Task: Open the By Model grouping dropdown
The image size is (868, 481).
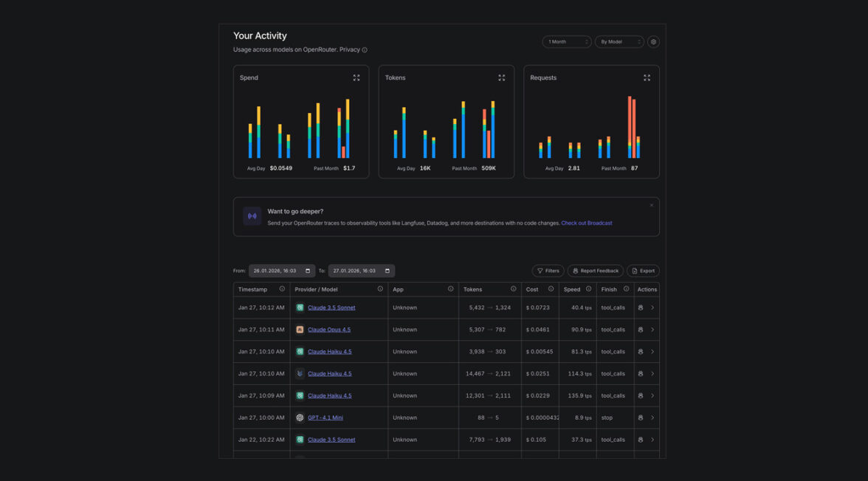Action: tap(619, 42)
